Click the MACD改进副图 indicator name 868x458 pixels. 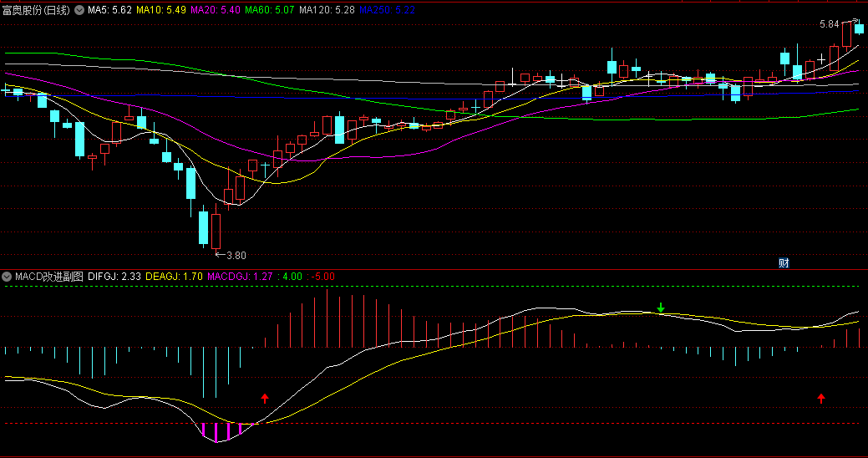point(49,277)
